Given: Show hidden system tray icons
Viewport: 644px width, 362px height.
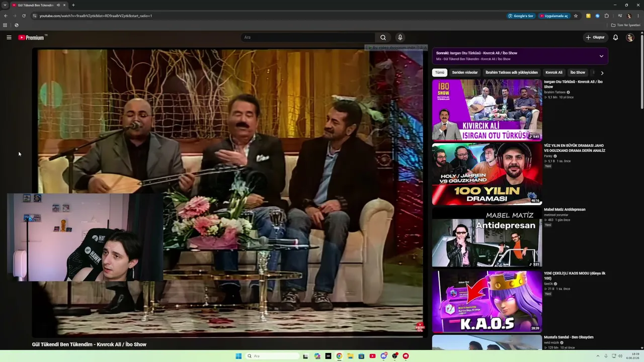Looking at the screenshot, I should point(598,356).
